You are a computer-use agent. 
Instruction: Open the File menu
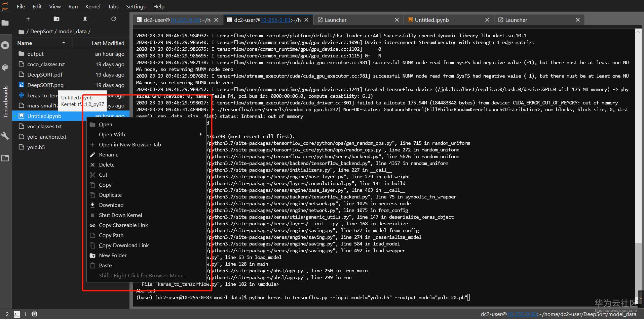click(21, 6)
